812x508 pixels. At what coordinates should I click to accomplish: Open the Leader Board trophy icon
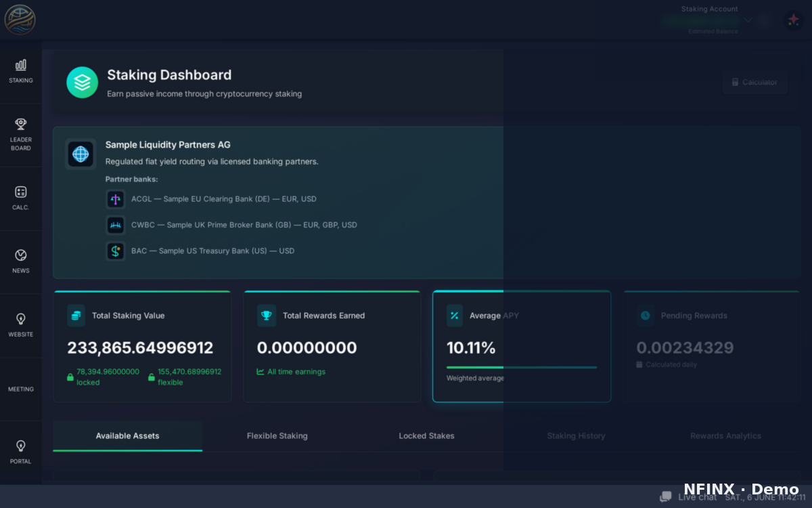tap(21, 124)
